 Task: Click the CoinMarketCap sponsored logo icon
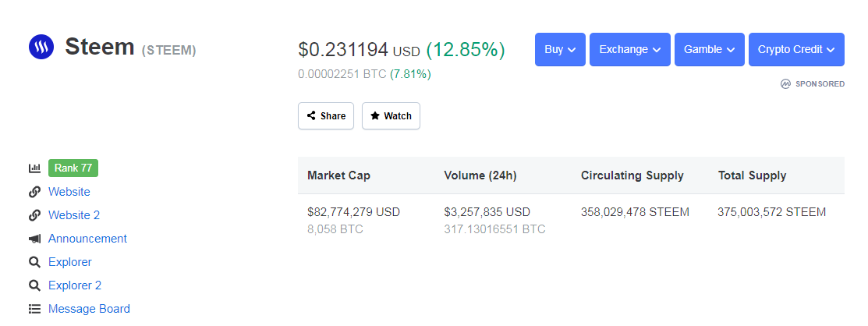(x=785, y=83)
